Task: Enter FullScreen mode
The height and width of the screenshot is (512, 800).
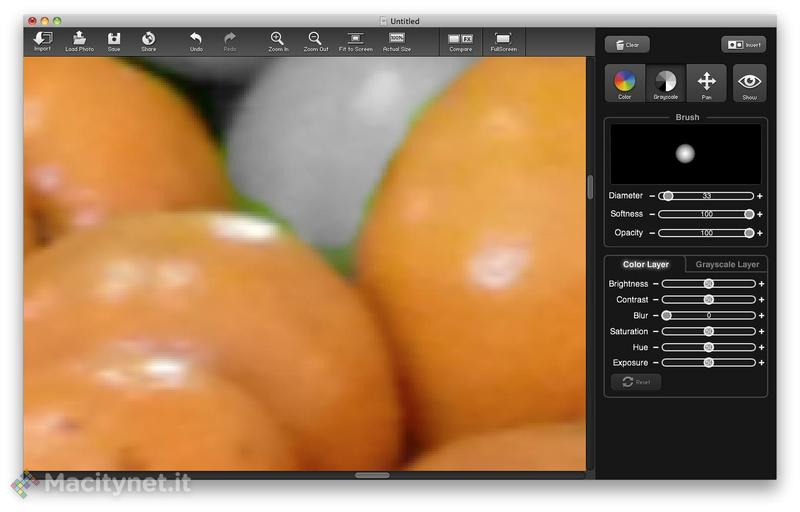Action: pos(503,40)
